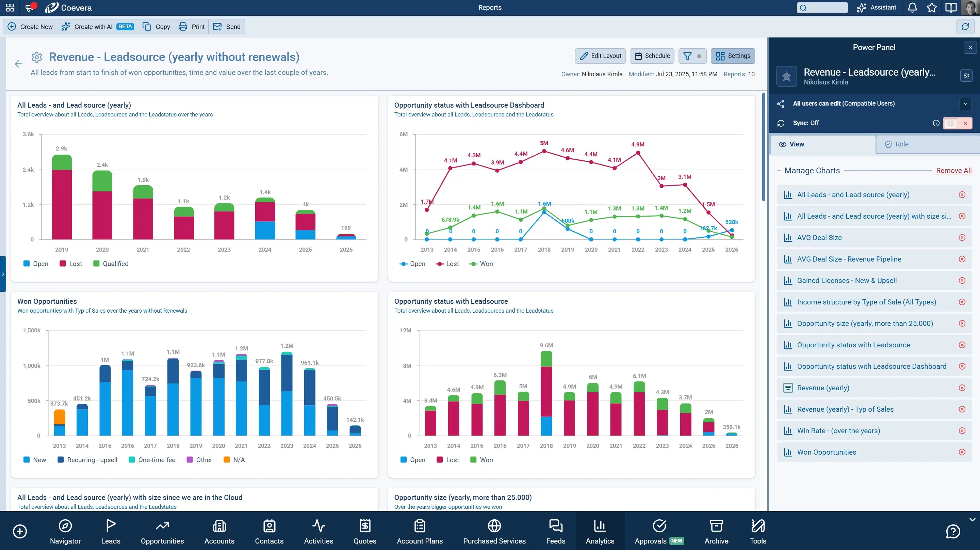Open the Feeds section

pyautogui.click(x=555, y=531)
